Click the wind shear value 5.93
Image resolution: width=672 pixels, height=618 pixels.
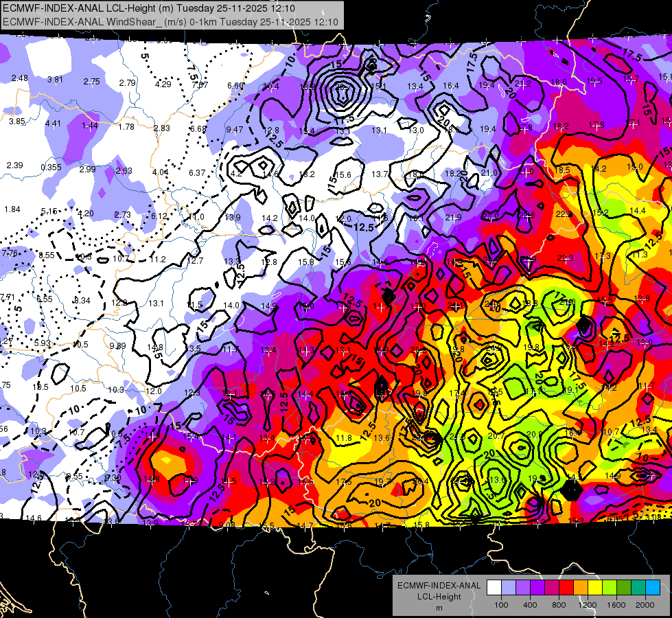(x=42, y=343)
